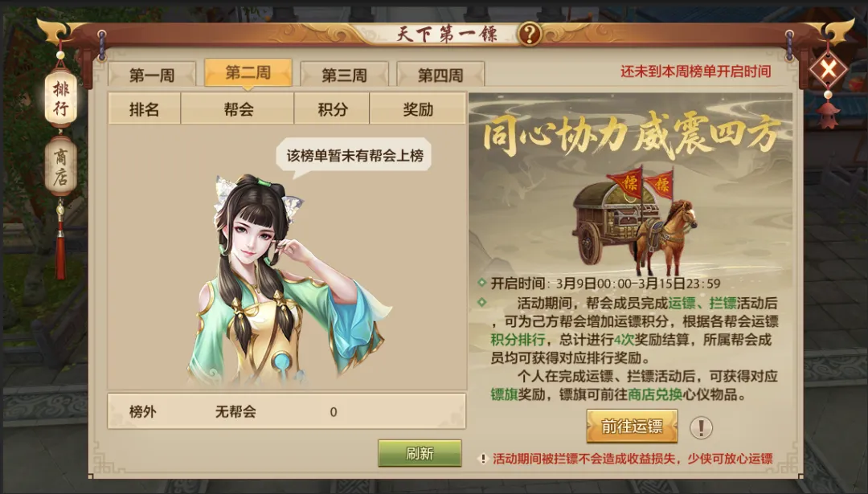Image resolution: width=868 pixels, height=494 pixels.
Task: Click the 榜外 无帮会 ranking row
Action: tap(287, 411)
